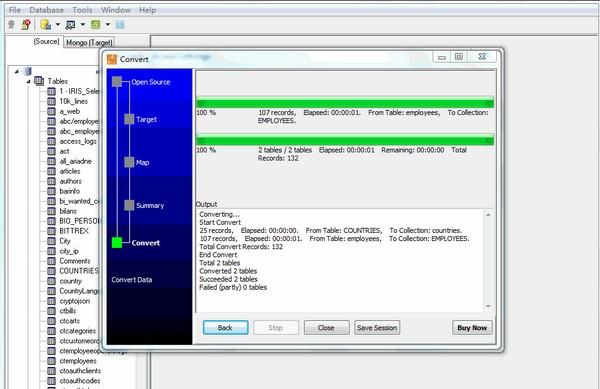Click Target step square in wizard
600x389 pixels.
[x=129, y=119]
